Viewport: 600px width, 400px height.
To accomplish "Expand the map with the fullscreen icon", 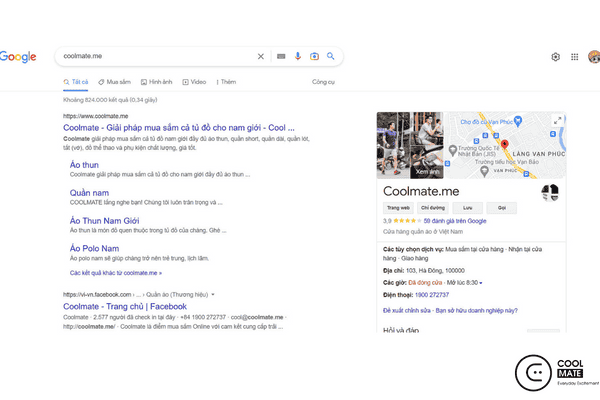I will coord(557,120).
